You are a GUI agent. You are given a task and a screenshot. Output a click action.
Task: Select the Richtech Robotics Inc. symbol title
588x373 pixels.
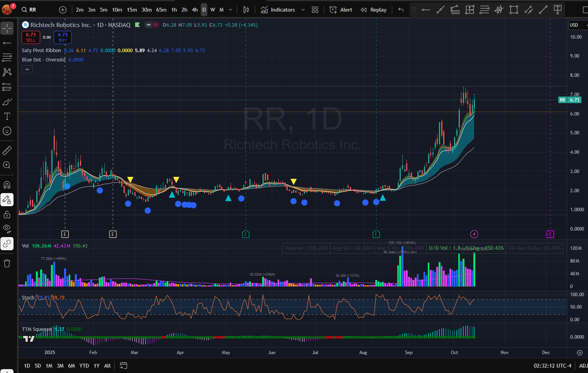61,25
